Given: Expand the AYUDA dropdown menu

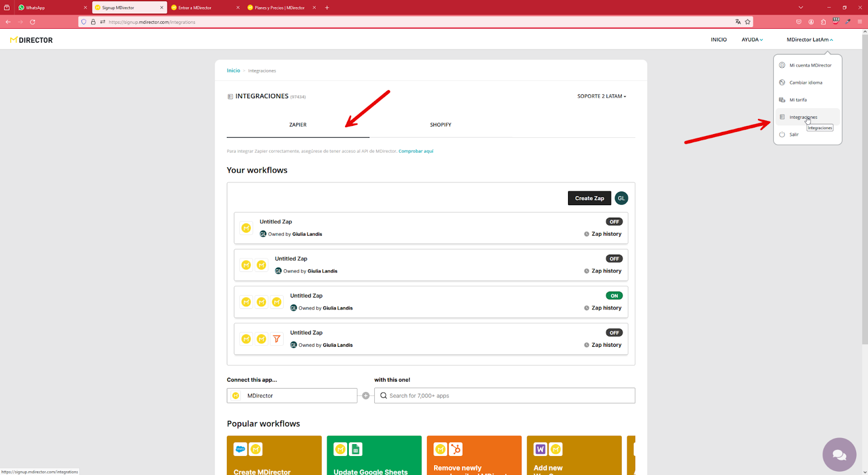Looking at the screenshot, I should point(752,40).
